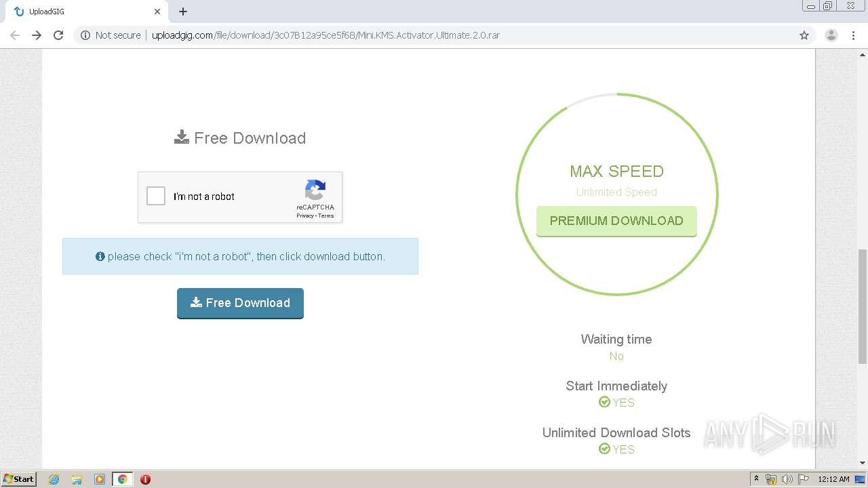Restore down the Chrome window
This screenshot has width=868, height=488.
pyautogui.click(x=828, y=6)
